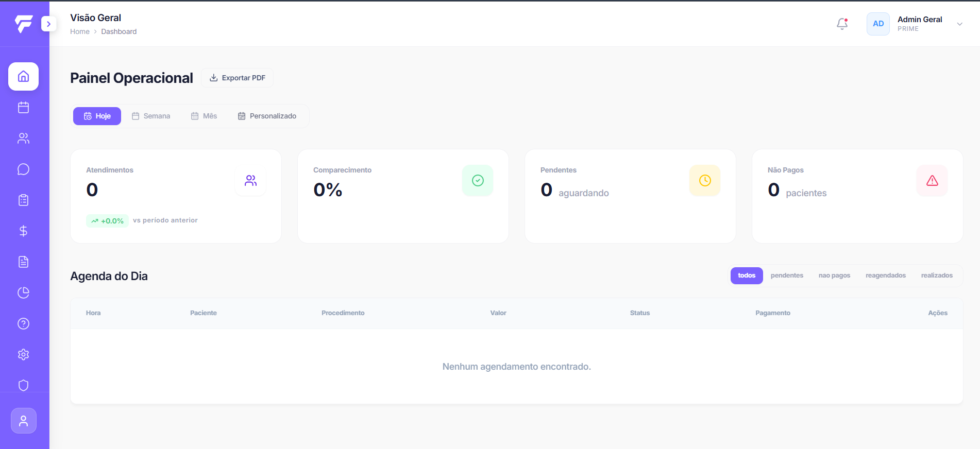Open the chat bubble sidebar icon

(23, 169)
